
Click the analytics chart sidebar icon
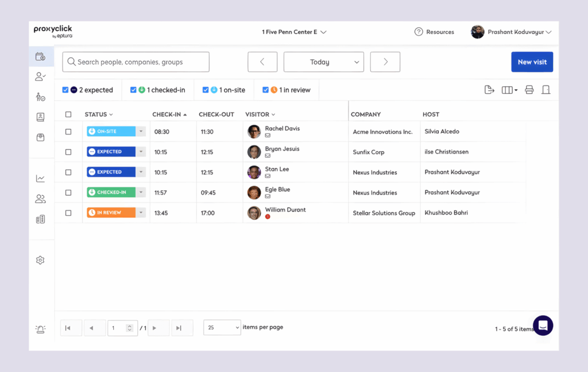(x=40, y=179)
